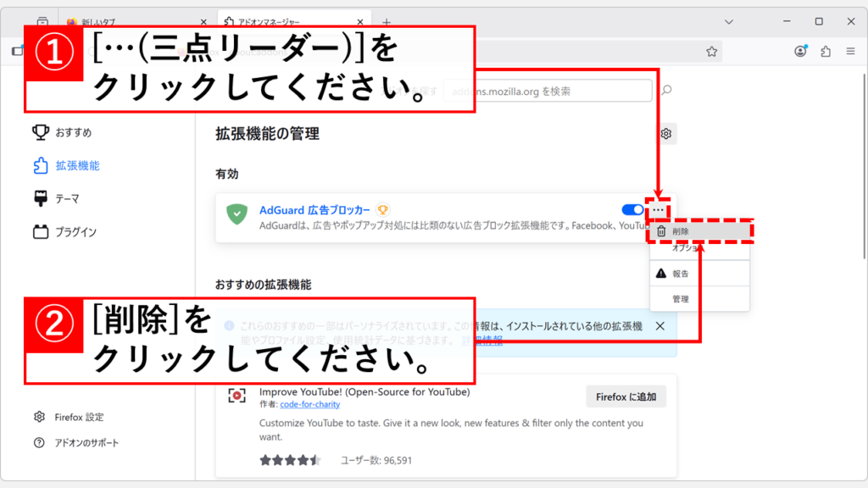Open the extensions puzzle toolbar icon

coord(826,52)
